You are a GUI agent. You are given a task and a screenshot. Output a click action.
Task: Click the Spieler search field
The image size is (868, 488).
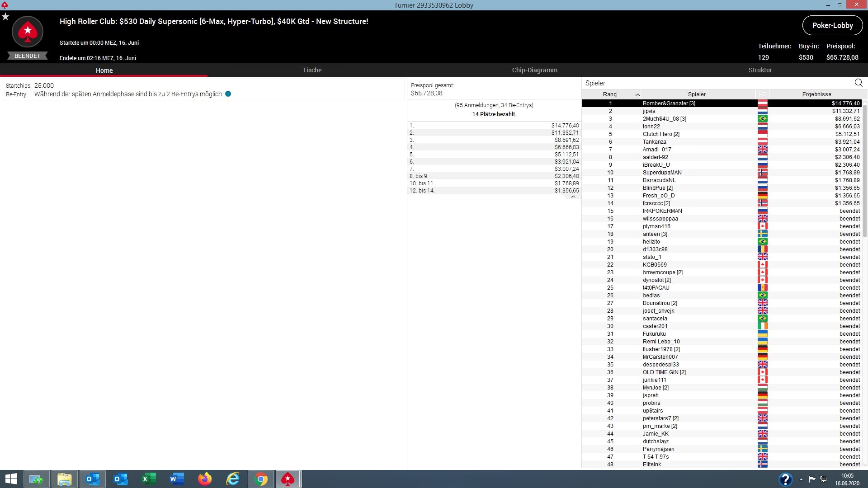pos(714,83)
